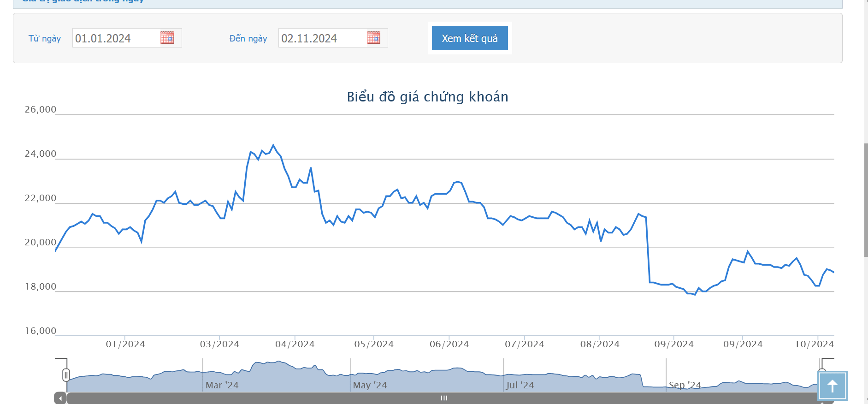Click the 'May '24' area in the navigator
868x404 pixels.
(x=370, y=385)
